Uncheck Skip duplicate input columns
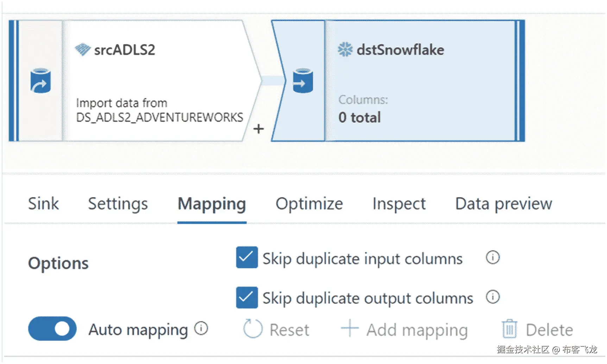This screenshot has height=364, width=607. point(247,257)
